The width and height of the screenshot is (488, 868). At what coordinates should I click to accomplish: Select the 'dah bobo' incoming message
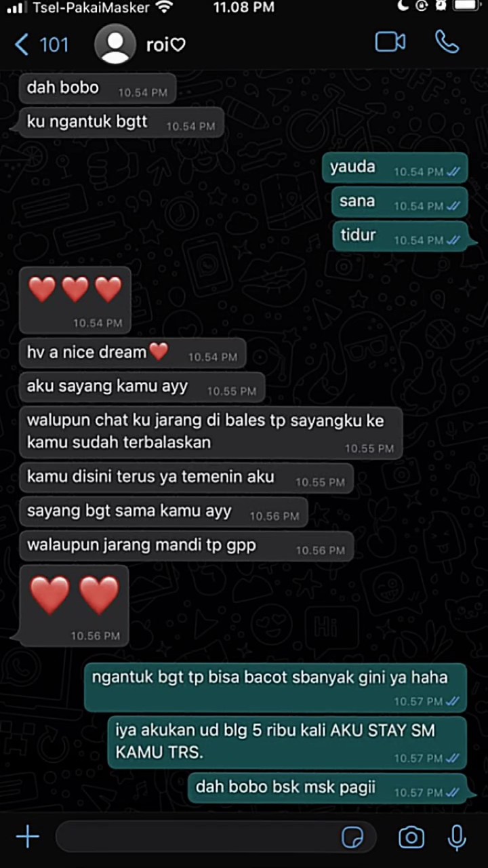pyautogui.click(x=98, y=88)
